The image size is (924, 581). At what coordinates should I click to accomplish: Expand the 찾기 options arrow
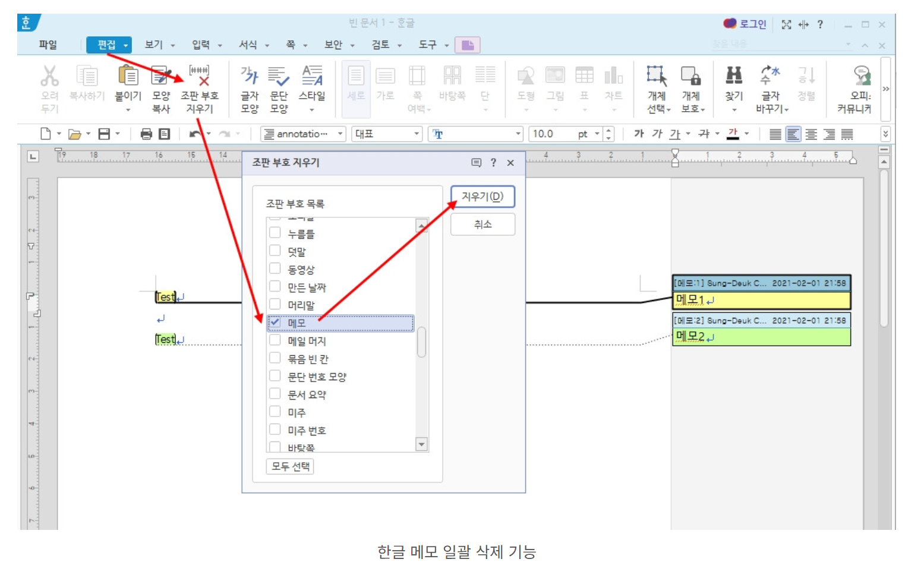(x=734, y=110)
